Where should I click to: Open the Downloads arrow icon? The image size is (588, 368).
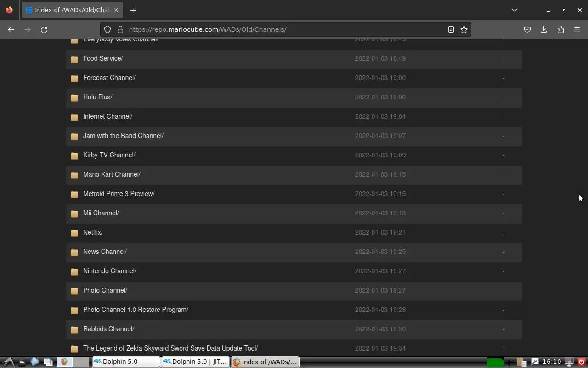tap(544, 29)
